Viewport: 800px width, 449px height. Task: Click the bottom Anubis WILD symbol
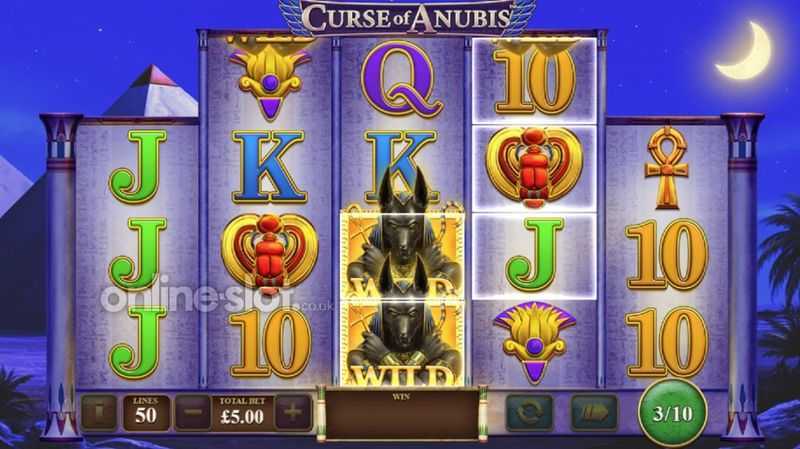click(402, 343)
